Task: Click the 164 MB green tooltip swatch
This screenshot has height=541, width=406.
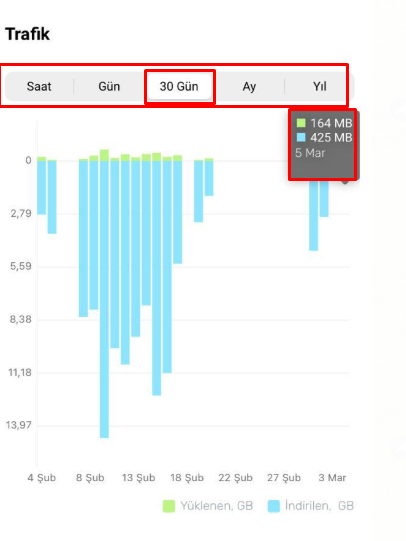Action: 301,123
